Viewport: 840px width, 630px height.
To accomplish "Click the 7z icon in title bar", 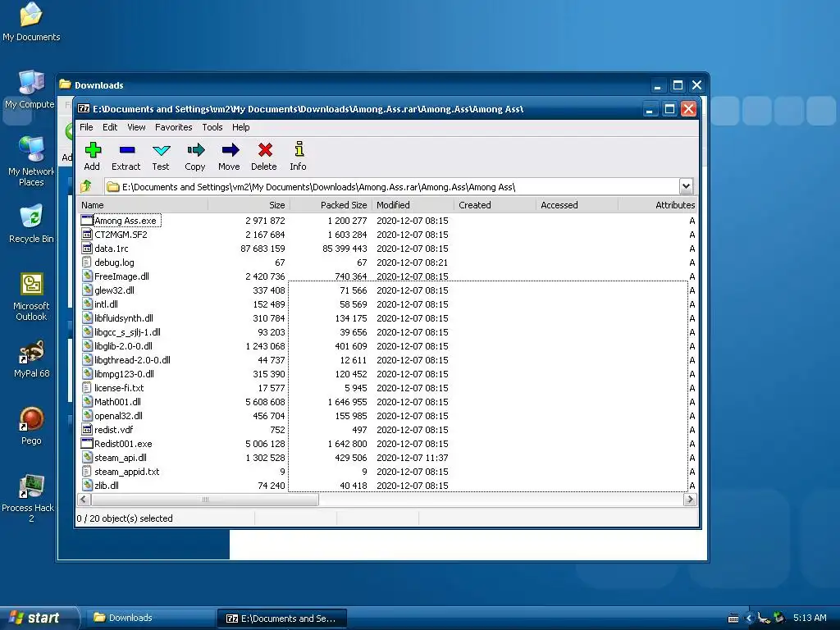I will 84,109.
